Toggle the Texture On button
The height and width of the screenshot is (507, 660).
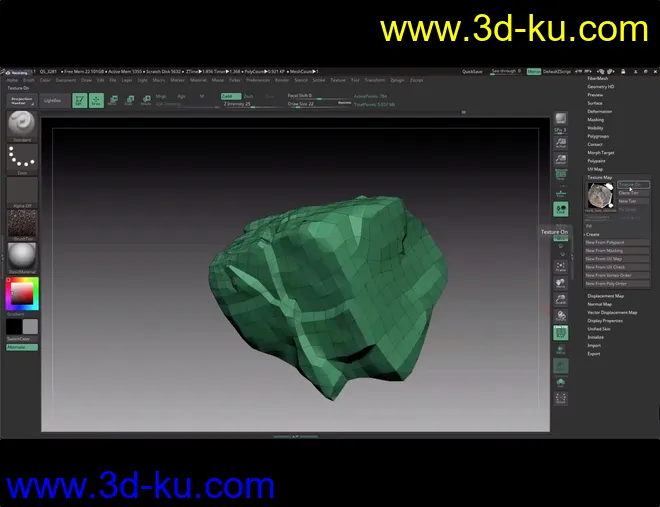click(633, 185)
